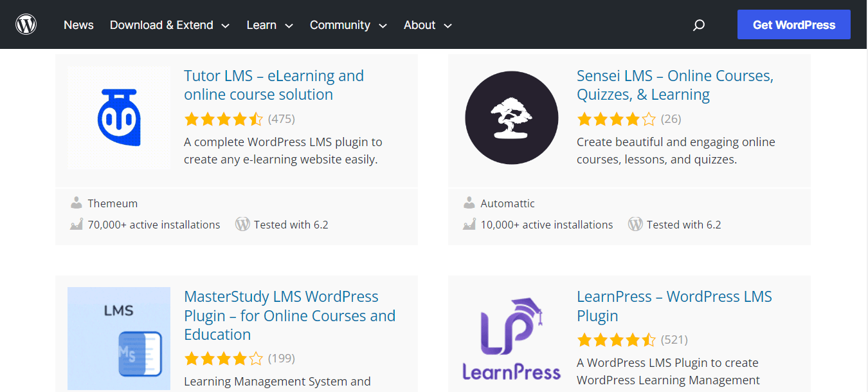This screenshot has width=868, height=392.
Task: Select the Learn menu item
Action: point(262,25)
